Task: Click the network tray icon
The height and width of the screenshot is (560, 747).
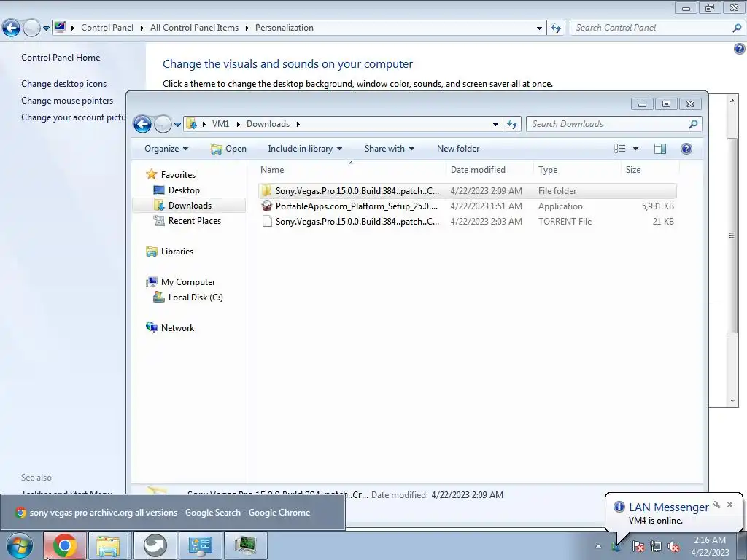Action: 656,547
